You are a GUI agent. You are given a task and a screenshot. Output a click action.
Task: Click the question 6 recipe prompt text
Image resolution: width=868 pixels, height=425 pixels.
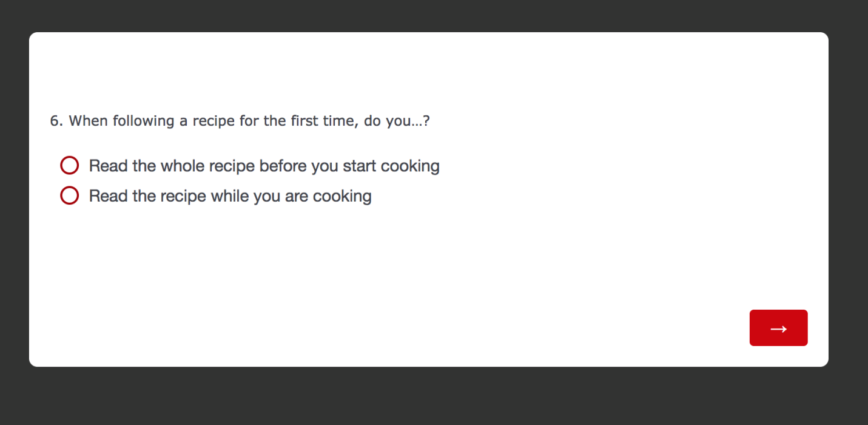[x=240, y=121]
